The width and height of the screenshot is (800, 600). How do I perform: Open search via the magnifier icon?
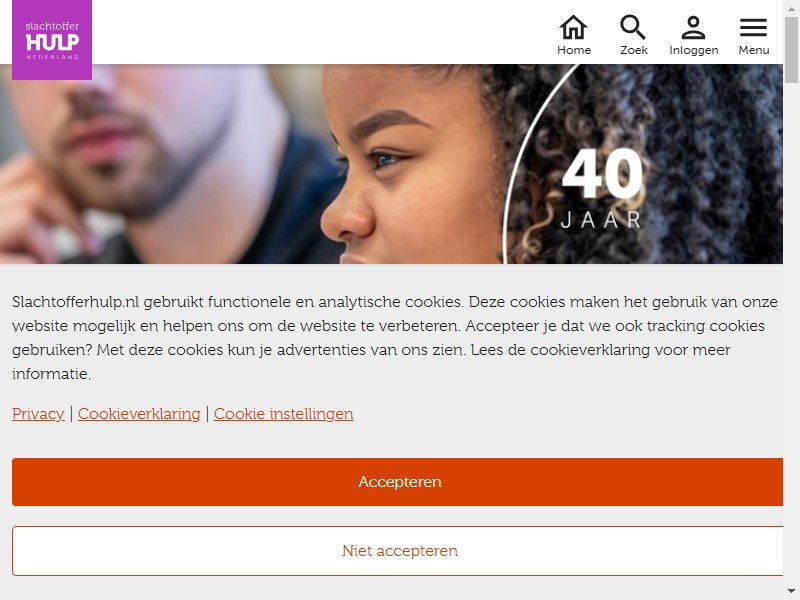[x=633, y=27]
